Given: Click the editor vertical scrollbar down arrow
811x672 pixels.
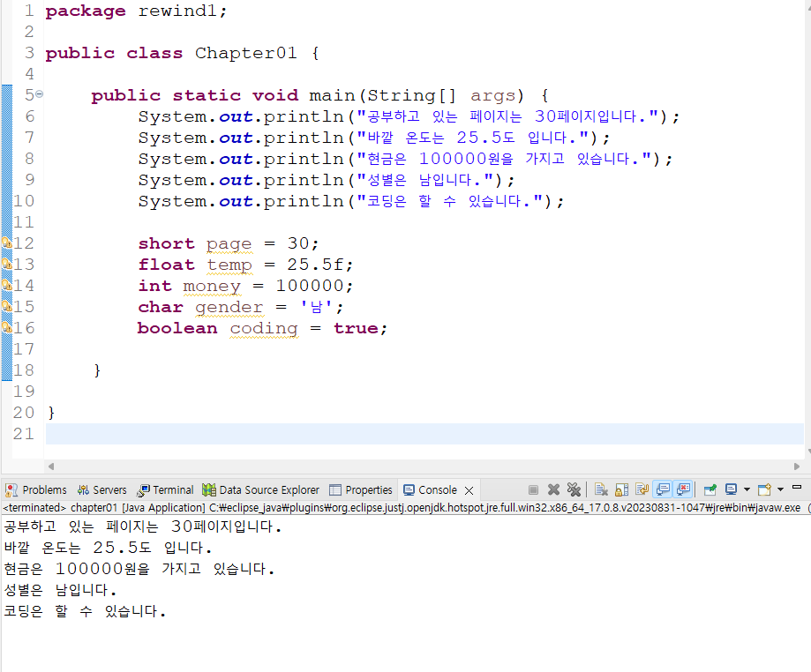Looking at the screenshot, I should click(808, 452).
